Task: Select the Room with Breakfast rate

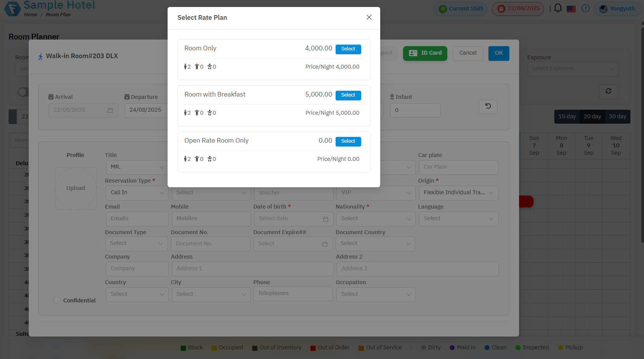Action: pyautogui.click(x=348, y=95)
